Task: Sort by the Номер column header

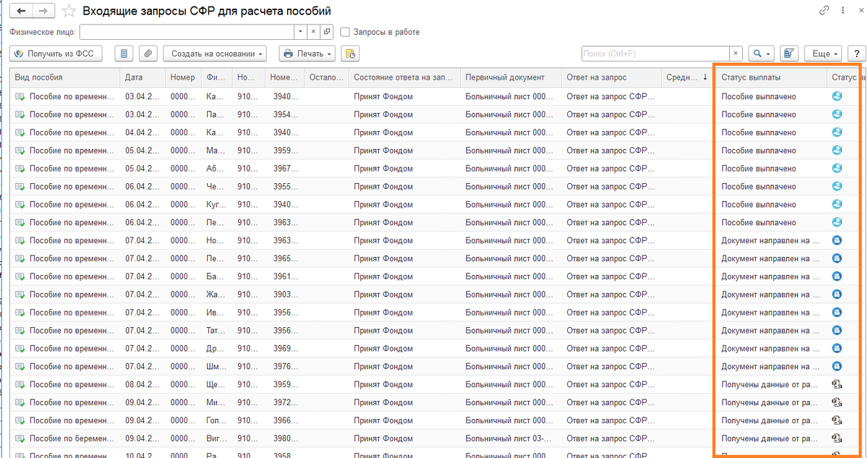Action: coord(184,77)
